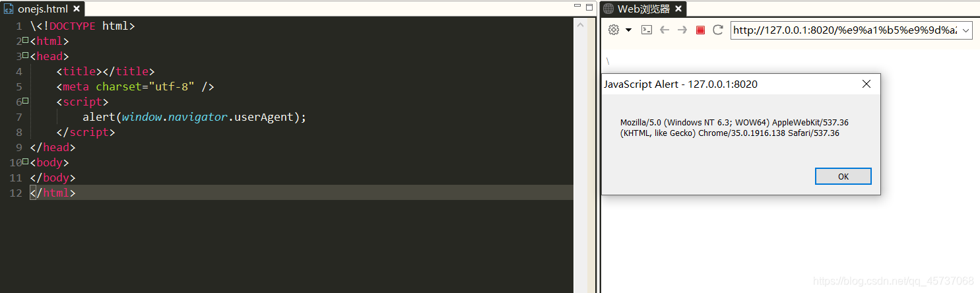Switch to the Web浏览器 tab
This screenshot has width=980, height=293.
tap(643, 9)
